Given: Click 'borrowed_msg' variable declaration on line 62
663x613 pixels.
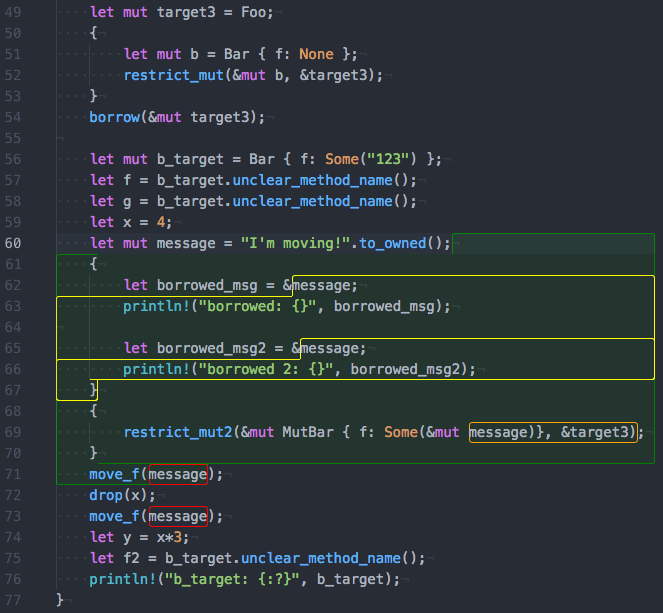Looking at the screenshot, I should 207,285.
